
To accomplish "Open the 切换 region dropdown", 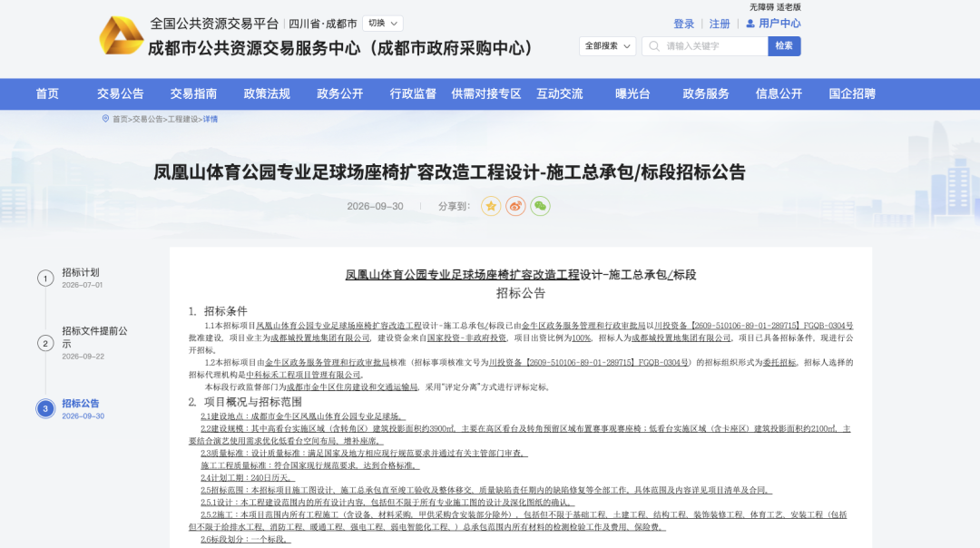I will click(x=383, y=23).
